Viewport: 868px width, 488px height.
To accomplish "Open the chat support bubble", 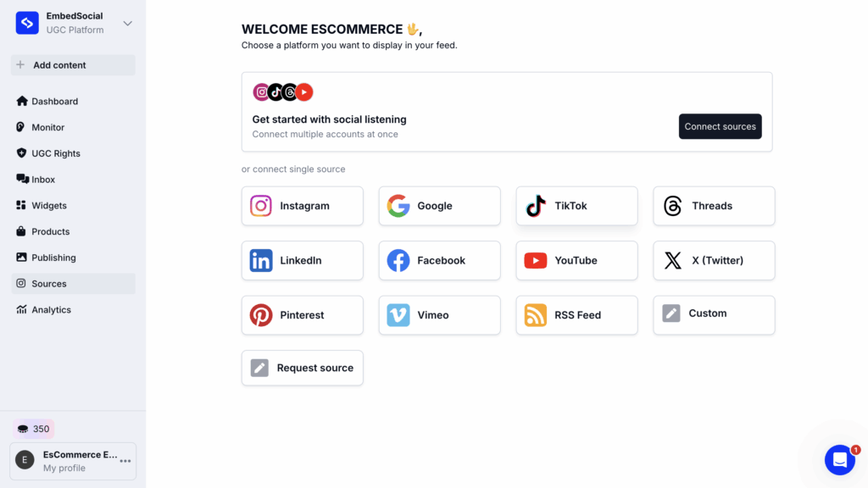I will point(839,460).
